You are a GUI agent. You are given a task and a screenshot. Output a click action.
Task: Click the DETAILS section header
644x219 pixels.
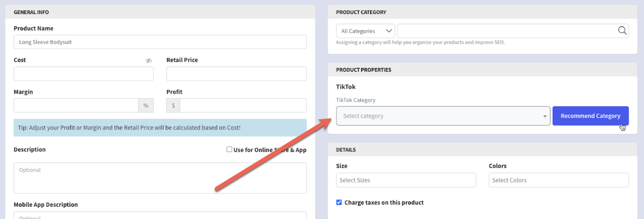point(346,150)
